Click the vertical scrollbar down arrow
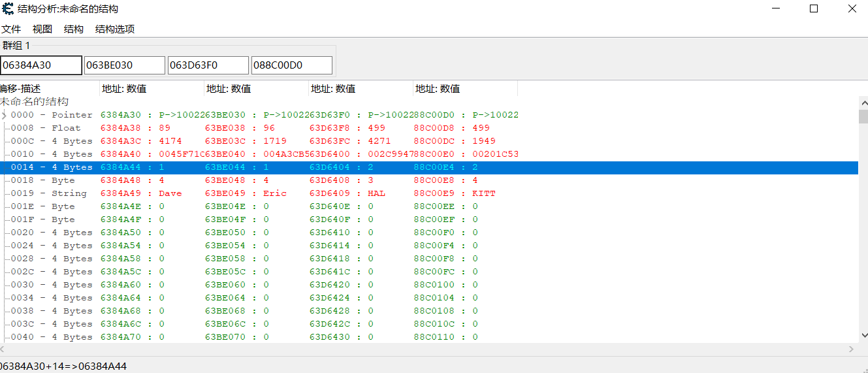This screenshot has width=868, height=373. pos(863,336)
